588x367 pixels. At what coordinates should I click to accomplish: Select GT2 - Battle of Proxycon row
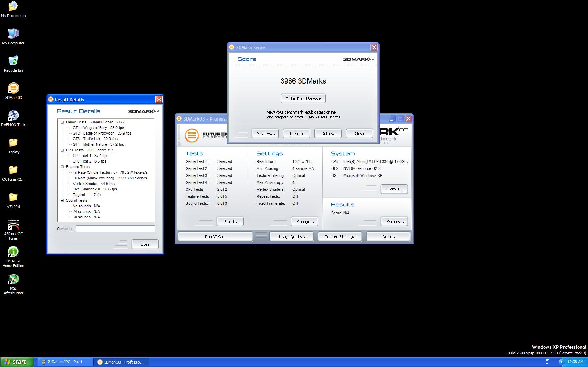click(102, 133)
